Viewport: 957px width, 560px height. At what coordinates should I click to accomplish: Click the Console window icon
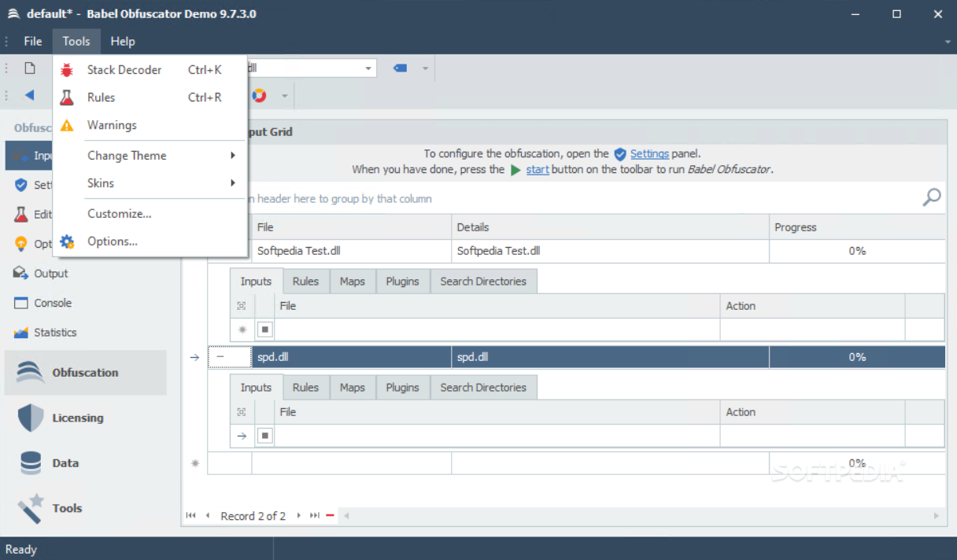click(20, 303)
